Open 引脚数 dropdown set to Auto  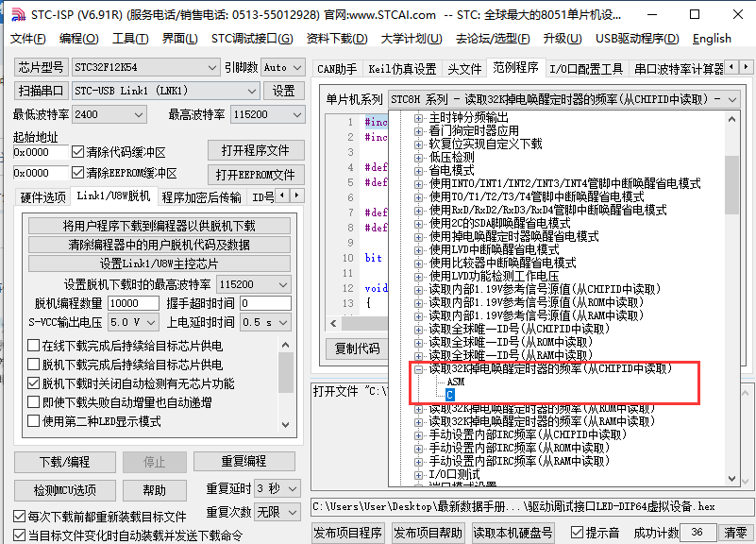tap(283, 67)
